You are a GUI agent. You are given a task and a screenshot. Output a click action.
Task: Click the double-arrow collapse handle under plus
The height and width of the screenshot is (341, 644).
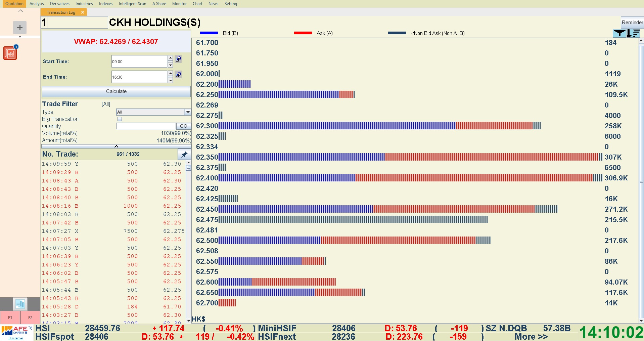coord(20,37)
